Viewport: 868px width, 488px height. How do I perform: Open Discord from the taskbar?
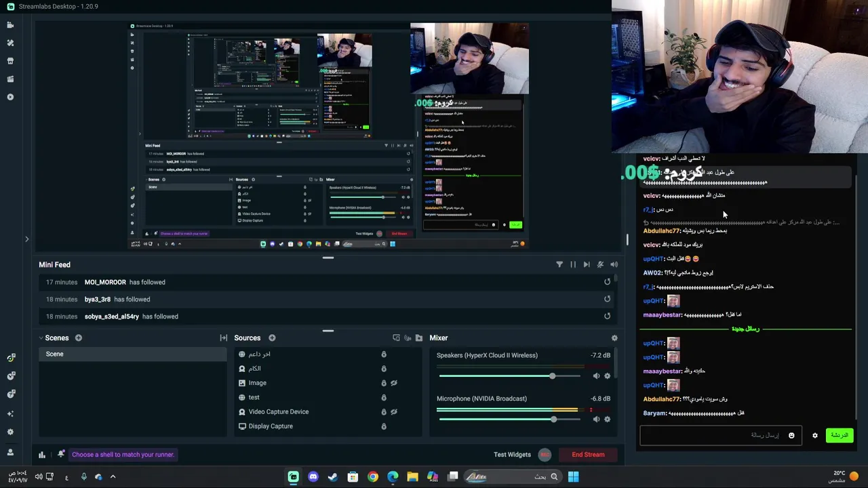tap(313, 476)
